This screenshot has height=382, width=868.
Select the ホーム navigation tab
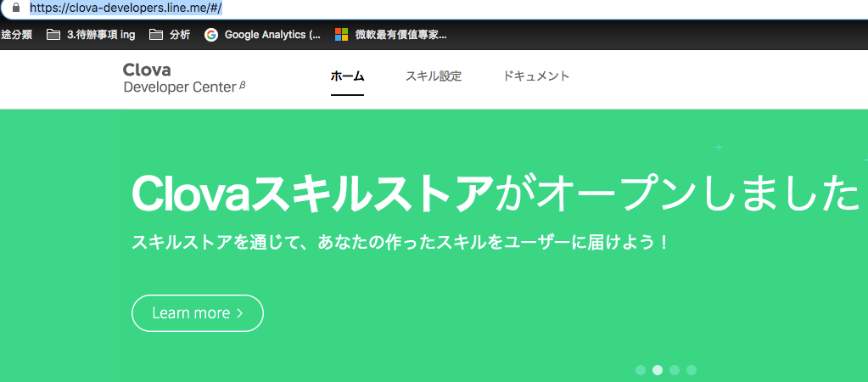pyautogui.click(x=347, y=76)
